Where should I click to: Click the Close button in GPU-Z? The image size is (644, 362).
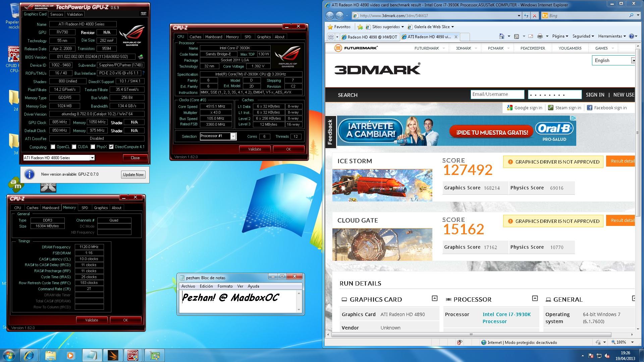(135, 158)
